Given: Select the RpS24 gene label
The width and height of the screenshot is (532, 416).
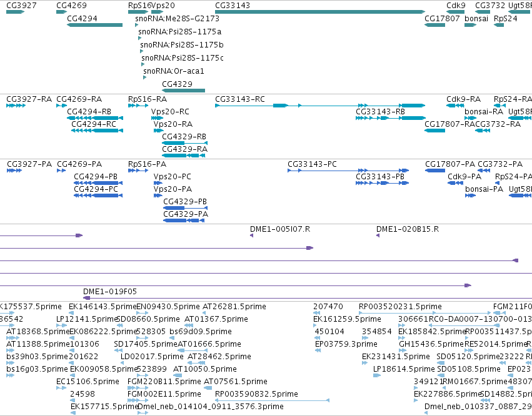Looking at the screenshot, I should [x=506, y=19].
